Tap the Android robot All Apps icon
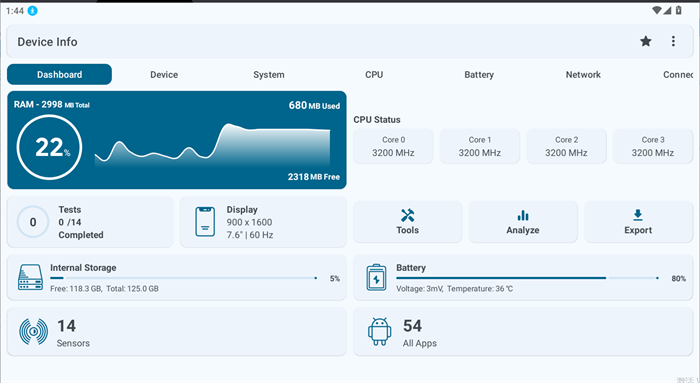Viewport: 700px width, 383px height. pyautogui.click(x=379, y=332)
